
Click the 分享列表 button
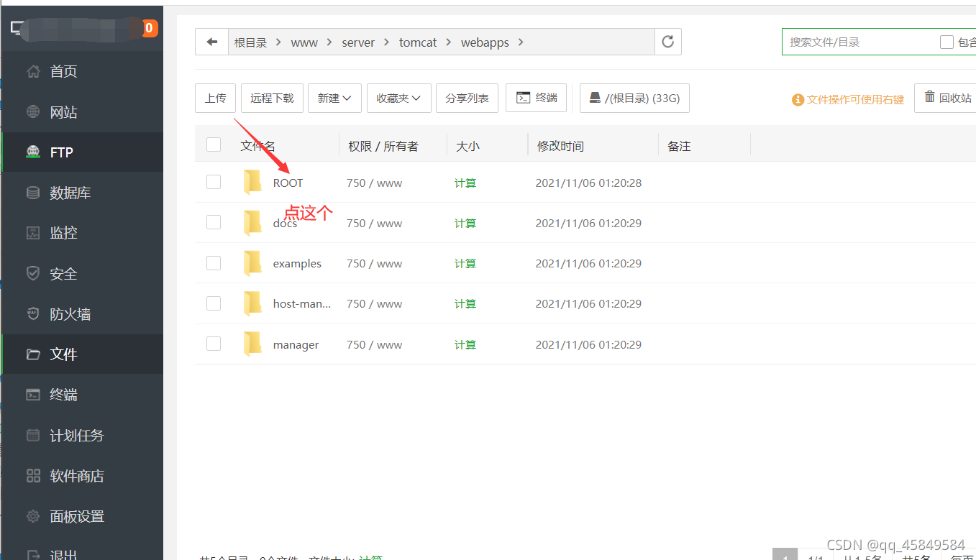click(467, 98)
